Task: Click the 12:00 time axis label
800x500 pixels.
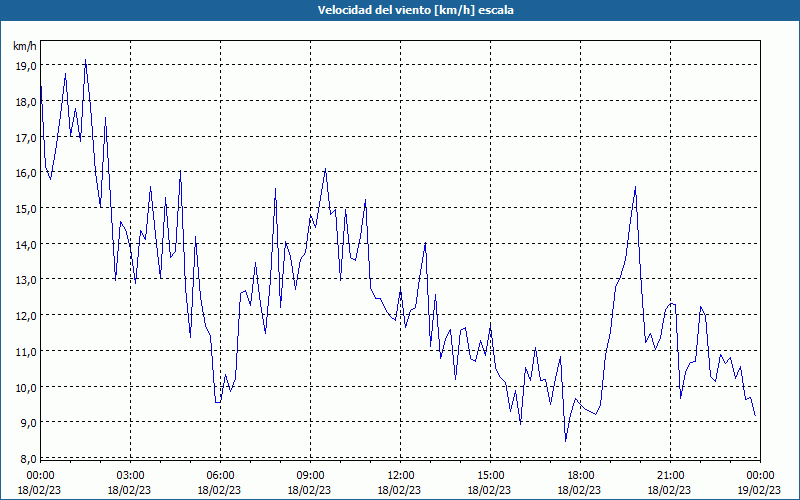Action: pos(401,476)
